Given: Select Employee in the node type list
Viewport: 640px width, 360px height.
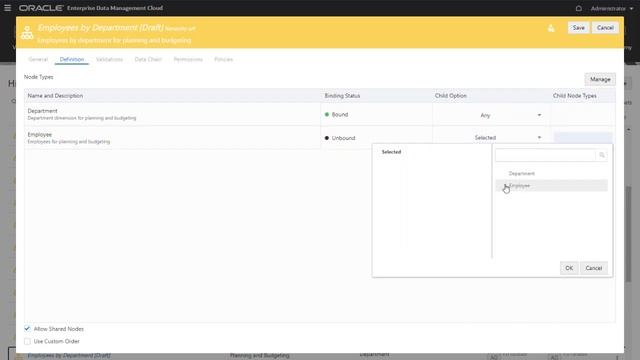Looking at the screenshot, I should coord(551,185).
